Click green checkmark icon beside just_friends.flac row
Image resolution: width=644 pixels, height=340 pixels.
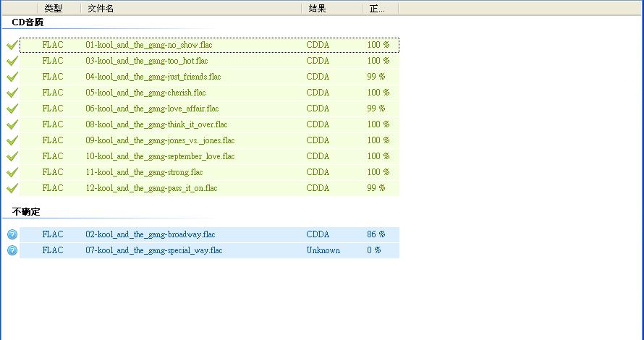12,77
